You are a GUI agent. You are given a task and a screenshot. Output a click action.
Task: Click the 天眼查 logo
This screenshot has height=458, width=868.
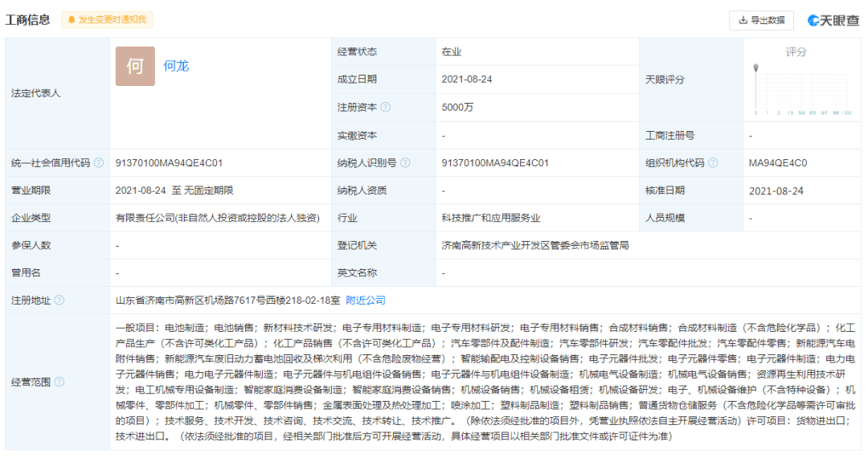click(x=833, y=20)
